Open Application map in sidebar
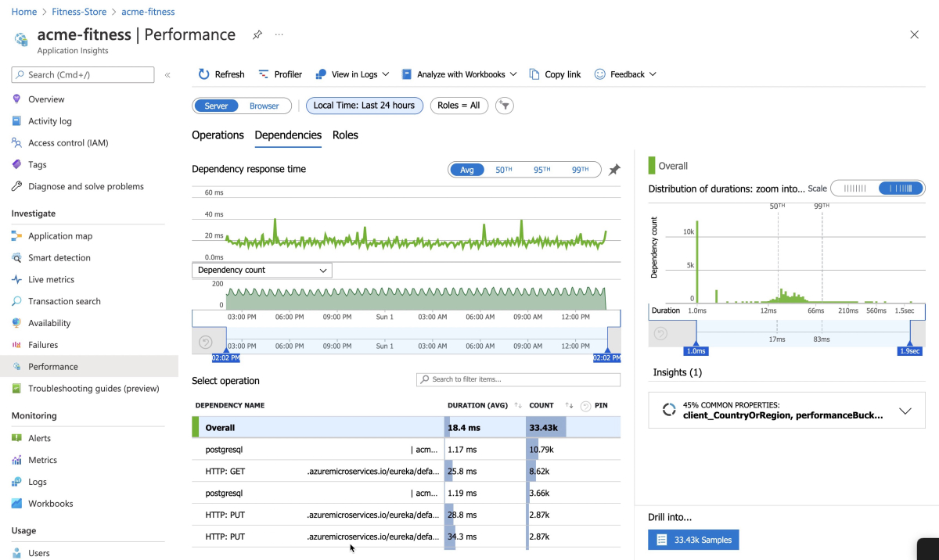Image resolution: width=939 pixels, height=560 pixels. pyautogui.click(x=60, y=236)
